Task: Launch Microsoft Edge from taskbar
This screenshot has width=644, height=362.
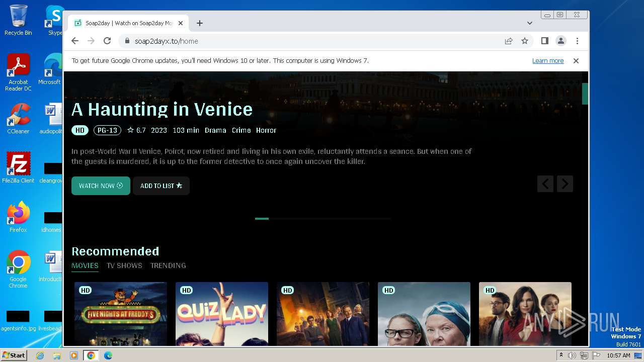Action: (108, 355)
